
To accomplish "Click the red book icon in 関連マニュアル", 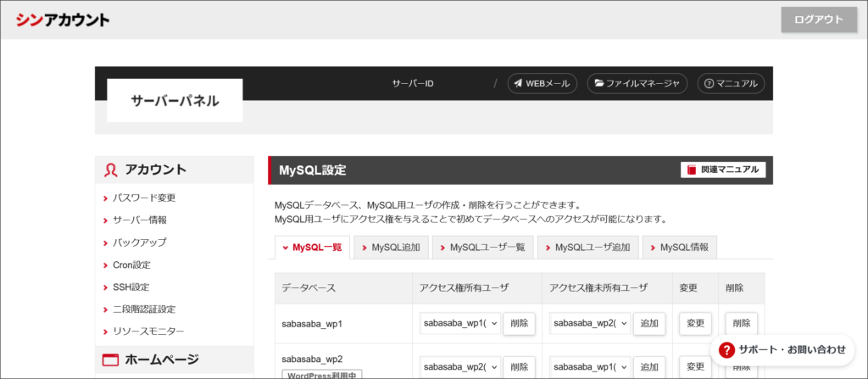I will click(692, 170).
